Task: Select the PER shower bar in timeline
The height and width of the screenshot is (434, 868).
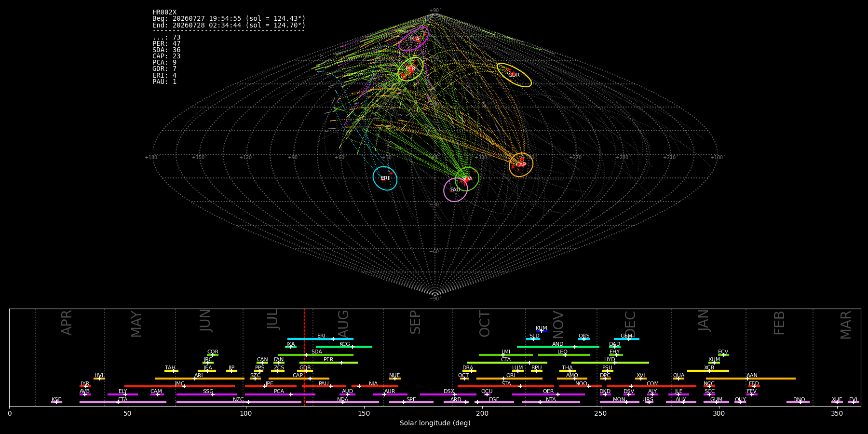Action: click(328, 363)
